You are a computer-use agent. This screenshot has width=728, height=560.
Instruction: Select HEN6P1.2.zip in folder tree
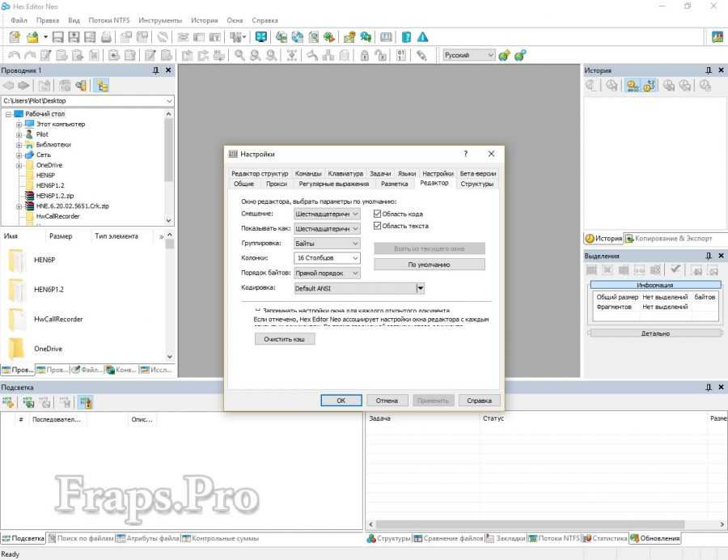pyautogui.click(x=55, y=196)
